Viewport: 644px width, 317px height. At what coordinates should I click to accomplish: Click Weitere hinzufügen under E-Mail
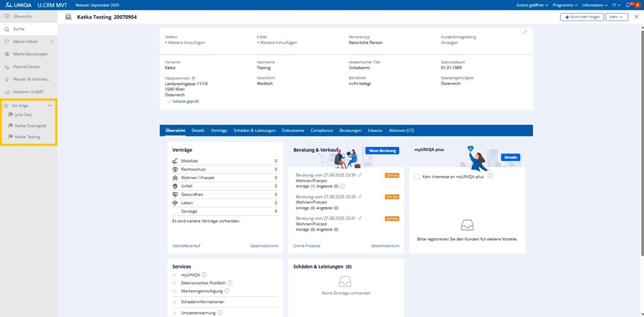click(x=277, y=43)
